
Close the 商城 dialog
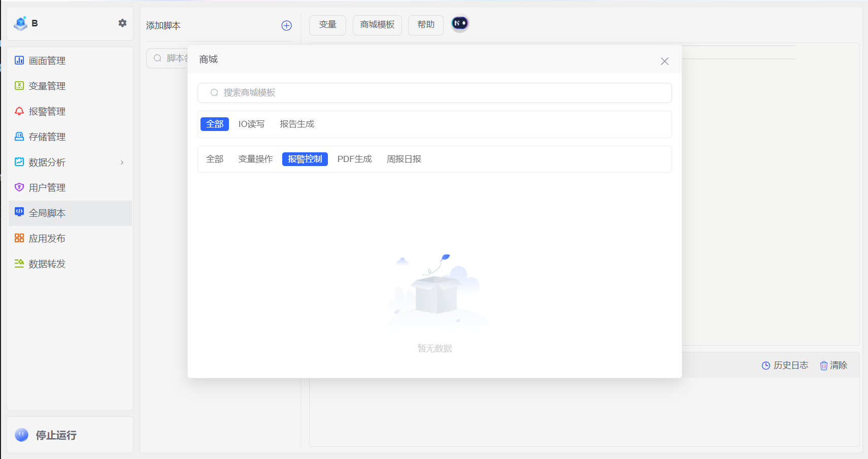[664, 61]
